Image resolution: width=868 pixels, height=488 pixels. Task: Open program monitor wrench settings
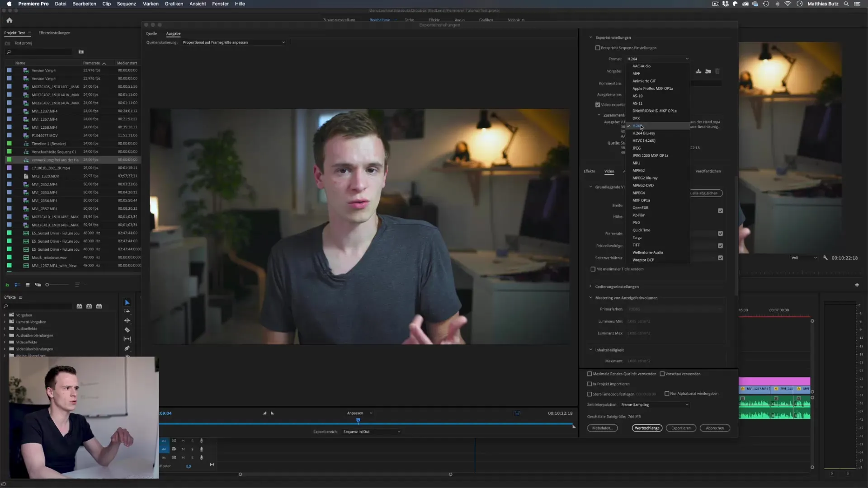[825, 258]
